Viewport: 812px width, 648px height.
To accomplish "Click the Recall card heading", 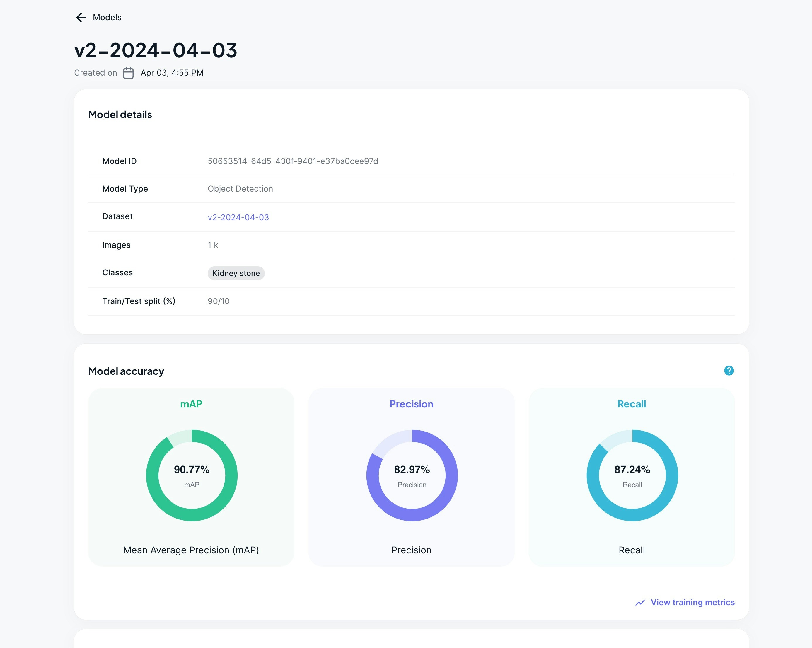I will (x=632, y=404).
